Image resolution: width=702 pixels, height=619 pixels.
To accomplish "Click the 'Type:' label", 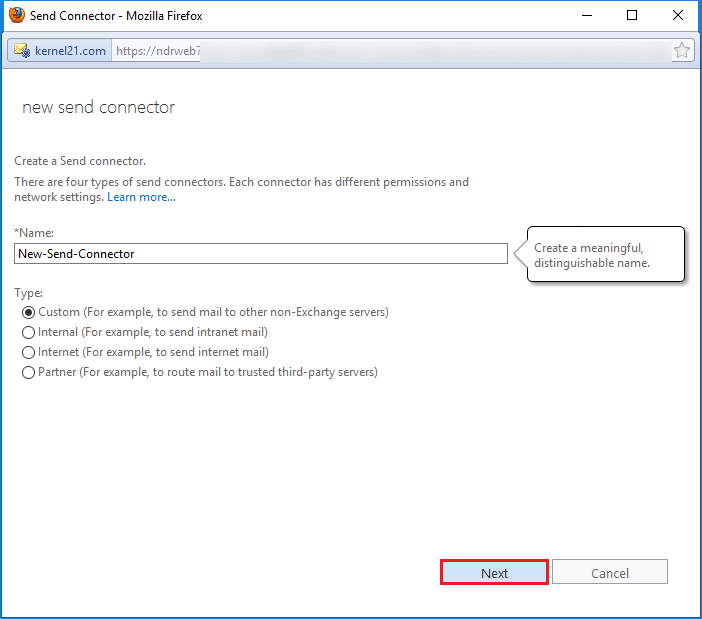I will [x=29, y=293].
